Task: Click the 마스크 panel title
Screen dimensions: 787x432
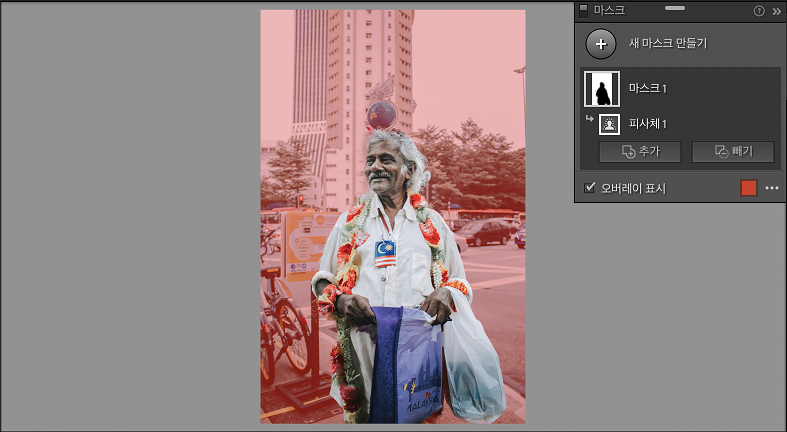Action: point(609,10)
